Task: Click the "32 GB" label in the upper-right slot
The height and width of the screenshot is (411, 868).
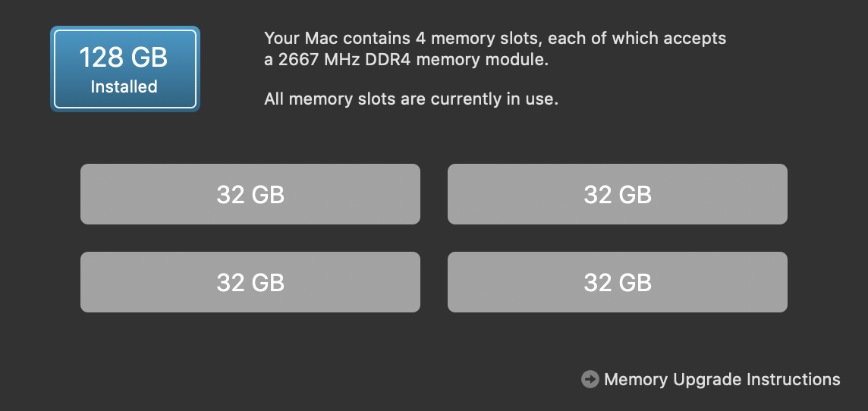Action: (618, 195)
